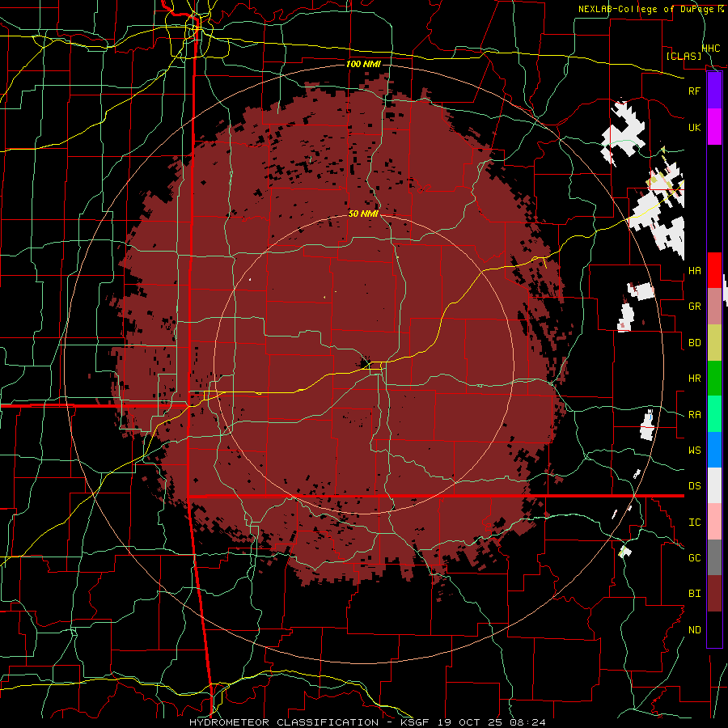Select the red HA legend color swatch
This screenshot has width=728, height=728.
click(714, 270)
